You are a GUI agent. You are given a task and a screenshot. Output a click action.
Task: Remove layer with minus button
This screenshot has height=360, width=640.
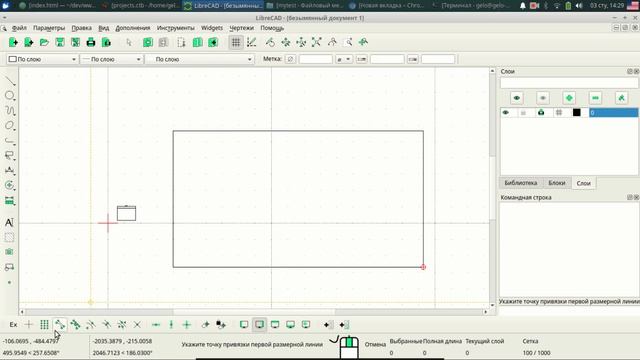click(595, 98)
